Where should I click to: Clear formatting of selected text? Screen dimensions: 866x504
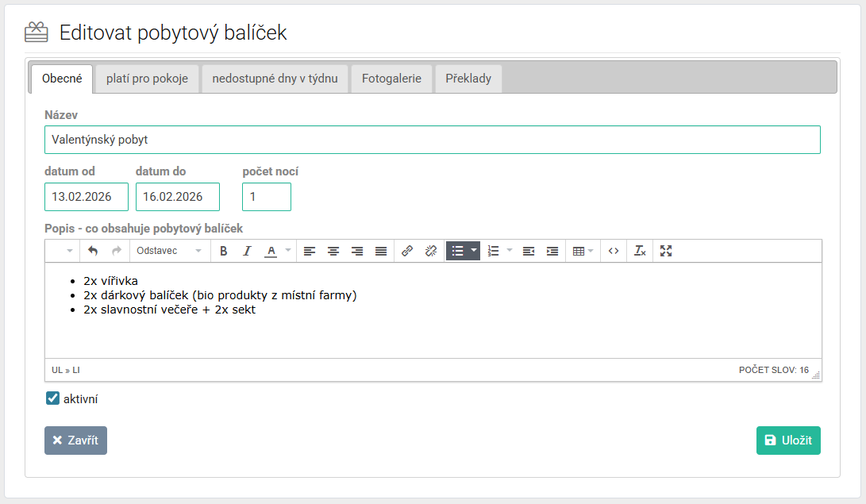pos(640,251)
